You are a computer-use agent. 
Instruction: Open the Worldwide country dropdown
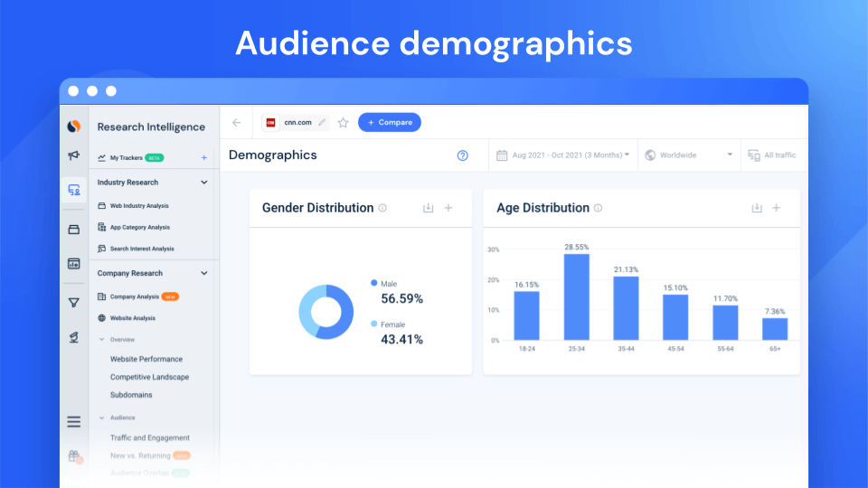(x=689, y=155)
